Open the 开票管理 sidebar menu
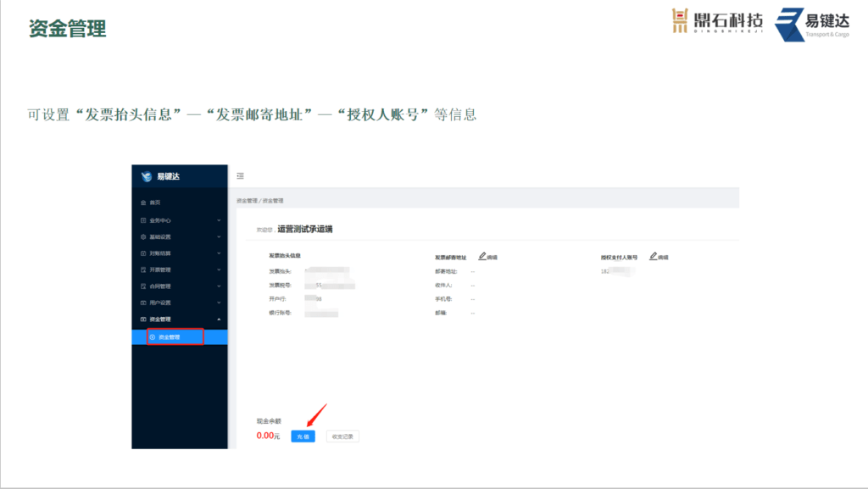The width and height of the screenshot is (868, 489). pos(180,270)
